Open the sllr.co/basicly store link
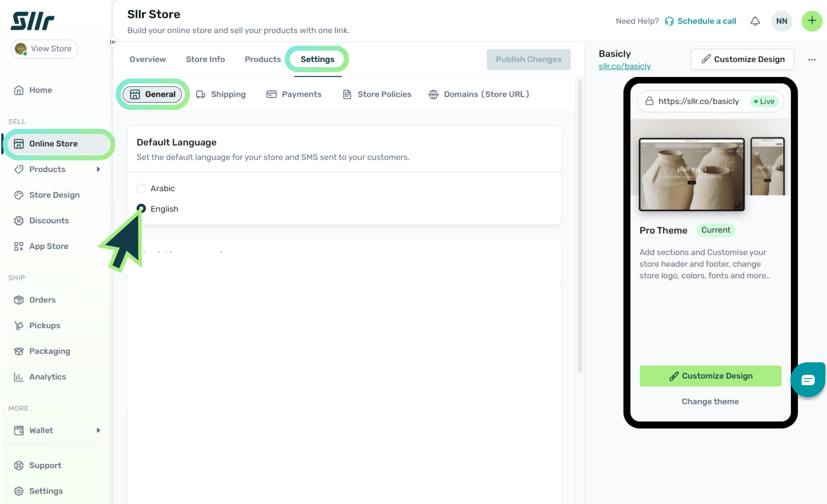Viewport: 827px width, 504px height. (624, 66)
